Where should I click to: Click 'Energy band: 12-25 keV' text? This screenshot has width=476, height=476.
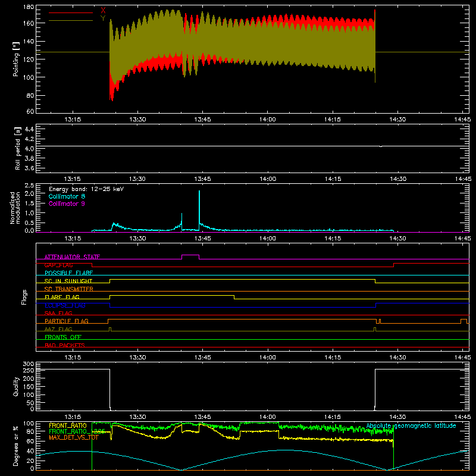tap(86, 189)
